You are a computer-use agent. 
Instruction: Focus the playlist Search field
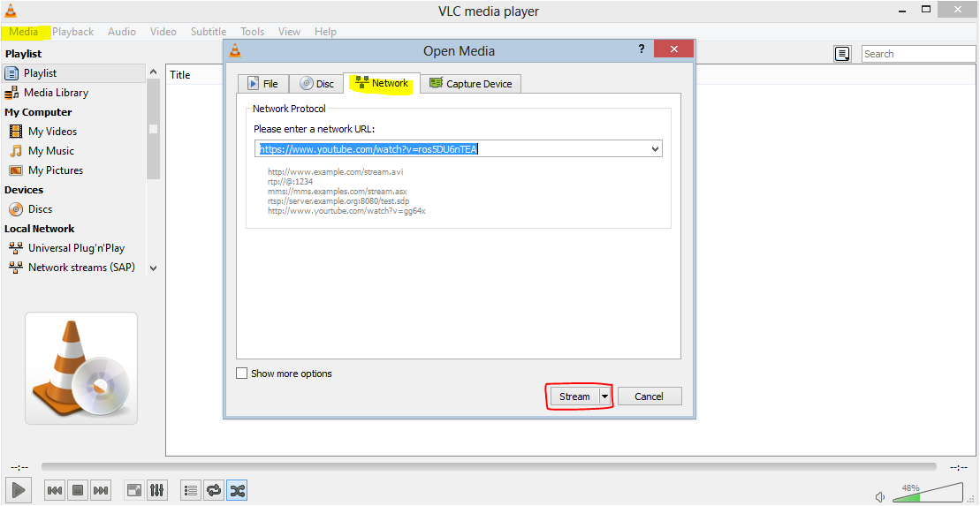coord(918,54)
